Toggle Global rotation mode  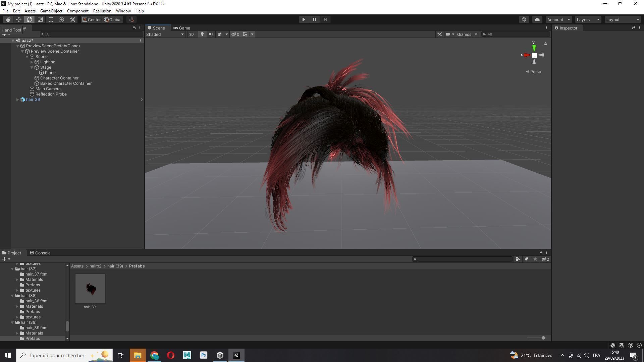point(113,19)
